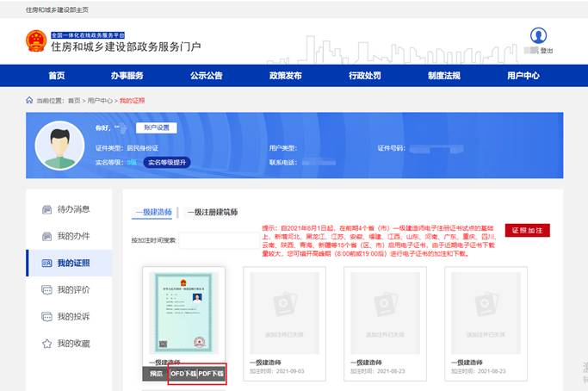Click the 我的评价 sidebar icon
Viewport: 588px width, 391px height.
tap(46, 290)
